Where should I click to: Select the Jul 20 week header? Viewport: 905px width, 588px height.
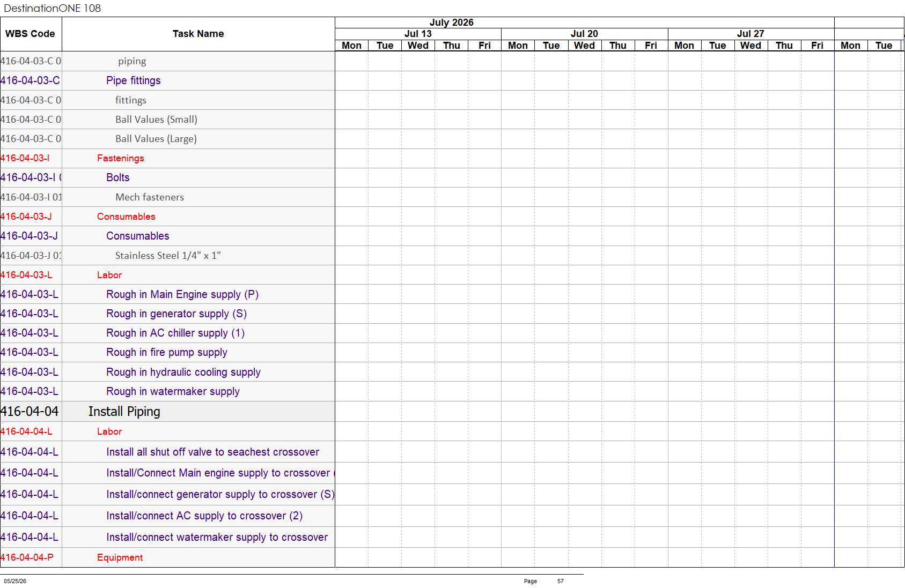coord(584,34)
